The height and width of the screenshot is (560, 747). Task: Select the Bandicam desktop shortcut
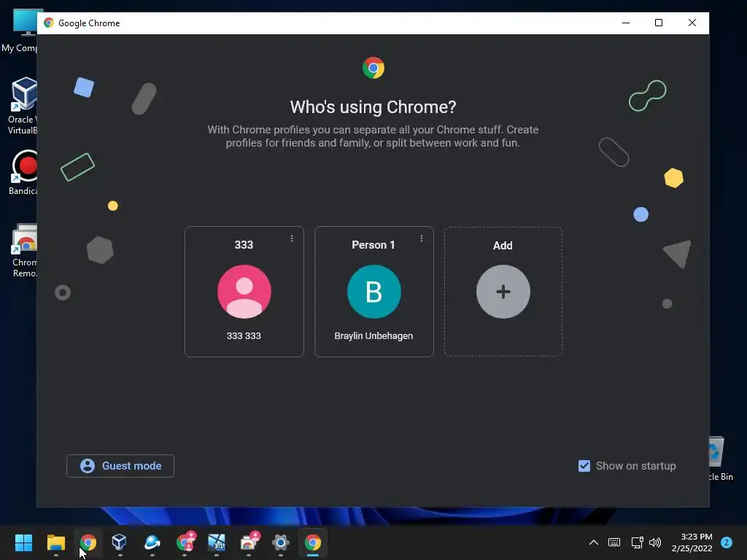[x=23, y=172]
